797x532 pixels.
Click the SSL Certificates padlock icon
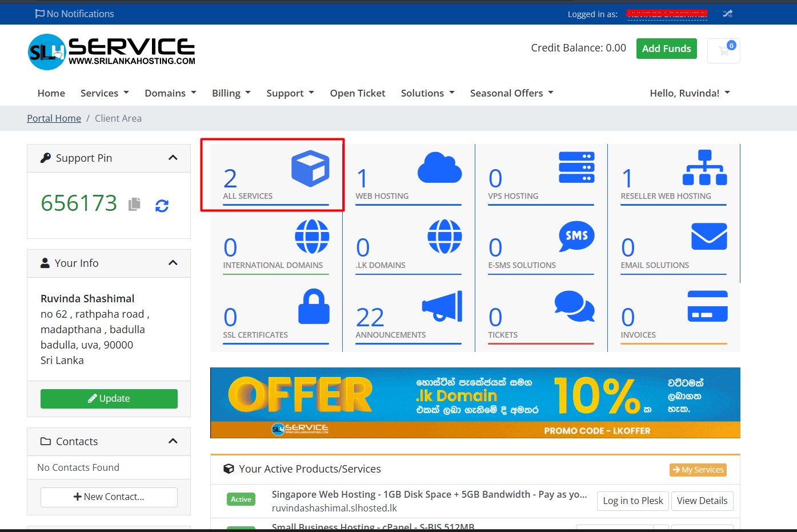(x=314, y=307)
